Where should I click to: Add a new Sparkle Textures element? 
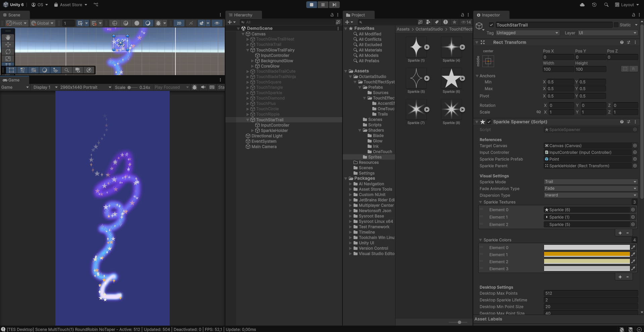pyautogui.click(x=620, y=233)
